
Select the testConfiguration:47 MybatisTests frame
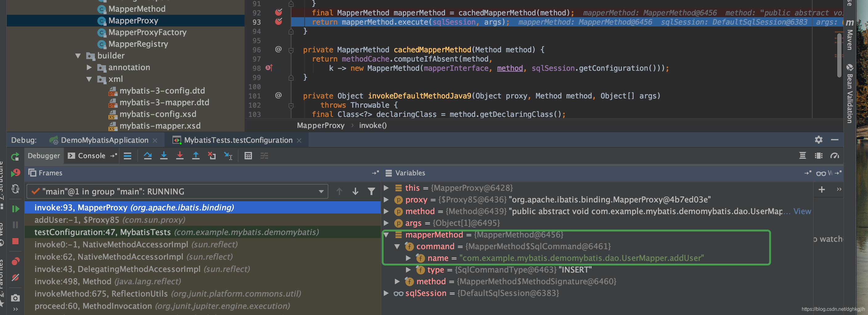pos(202,232)
